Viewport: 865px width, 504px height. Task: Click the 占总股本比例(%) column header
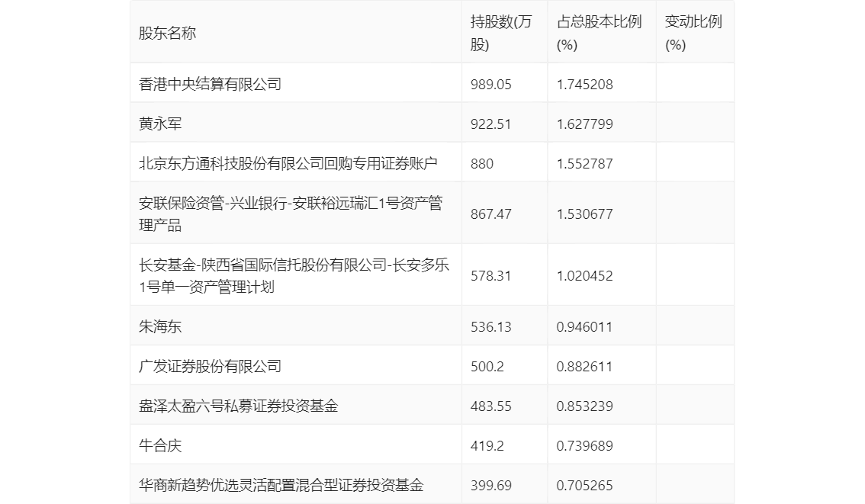click(x=599, y=33)
